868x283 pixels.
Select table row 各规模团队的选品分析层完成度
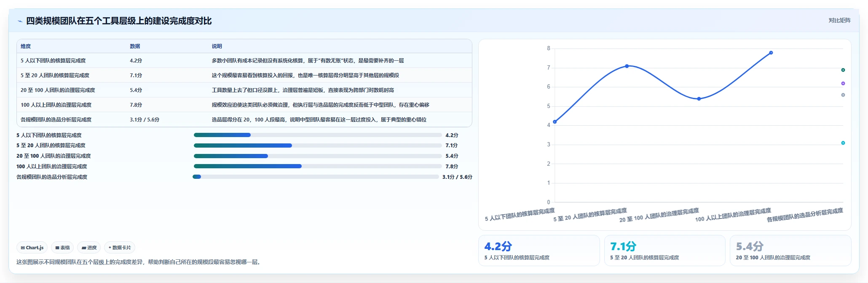pyautogui.click(x=244, y=120)
